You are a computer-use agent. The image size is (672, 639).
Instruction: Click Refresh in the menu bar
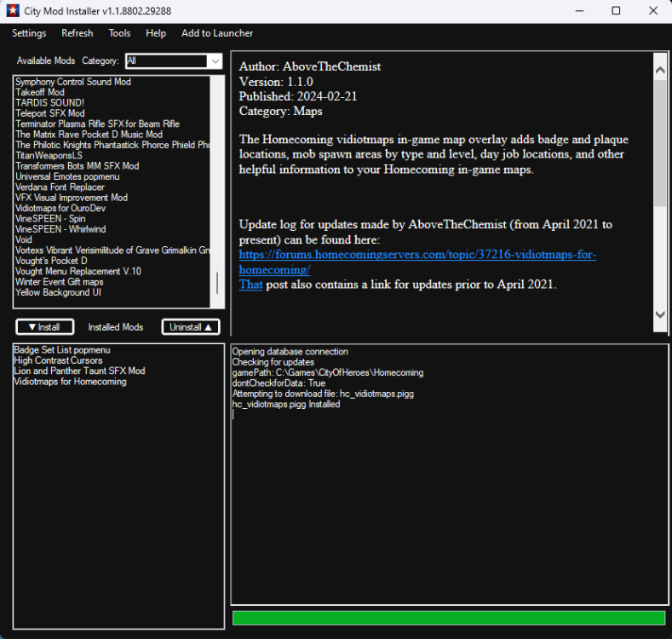pos(78,33)
